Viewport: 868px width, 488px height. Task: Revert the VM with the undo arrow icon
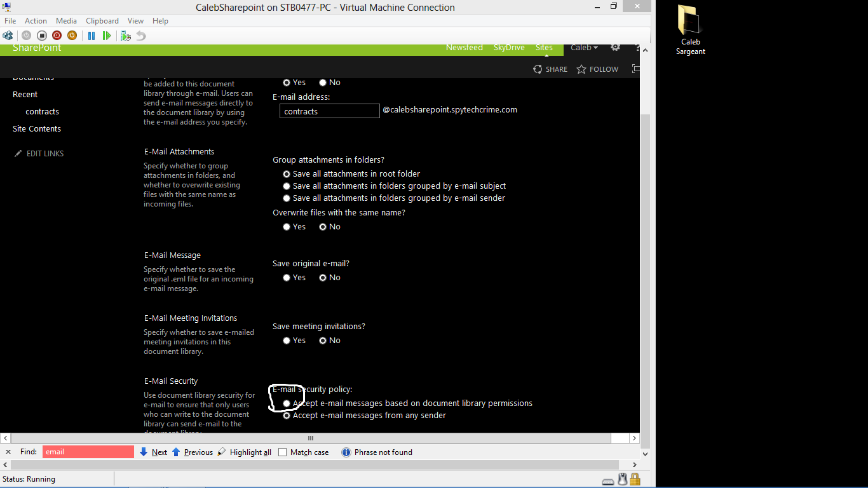(x=141, y=36)
